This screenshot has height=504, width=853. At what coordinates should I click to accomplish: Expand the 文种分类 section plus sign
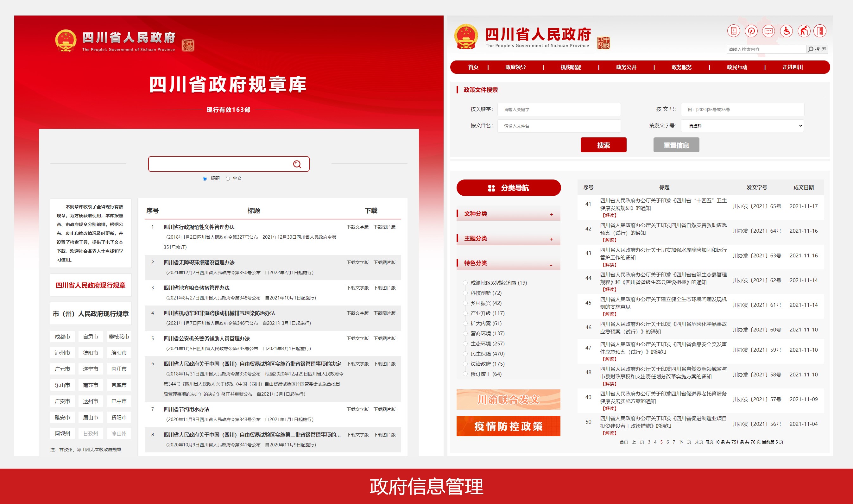(552, 214)
